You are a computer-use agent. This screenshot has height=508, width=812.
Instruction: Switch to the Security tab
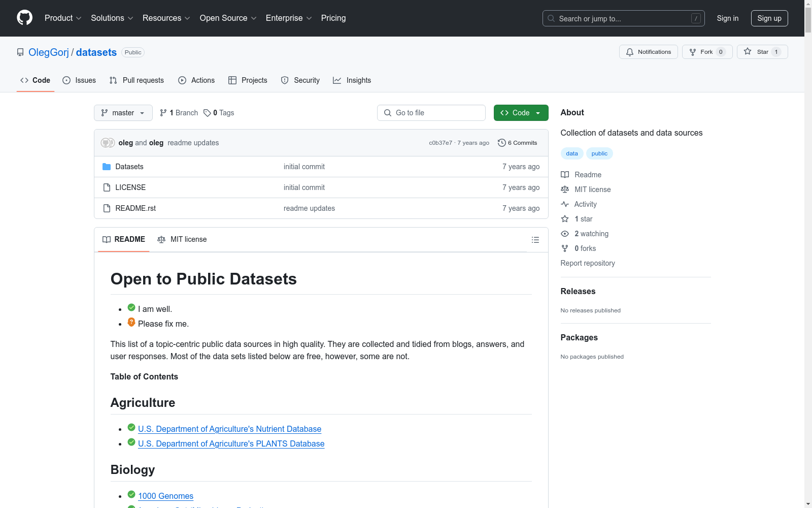tap(300, 80)
